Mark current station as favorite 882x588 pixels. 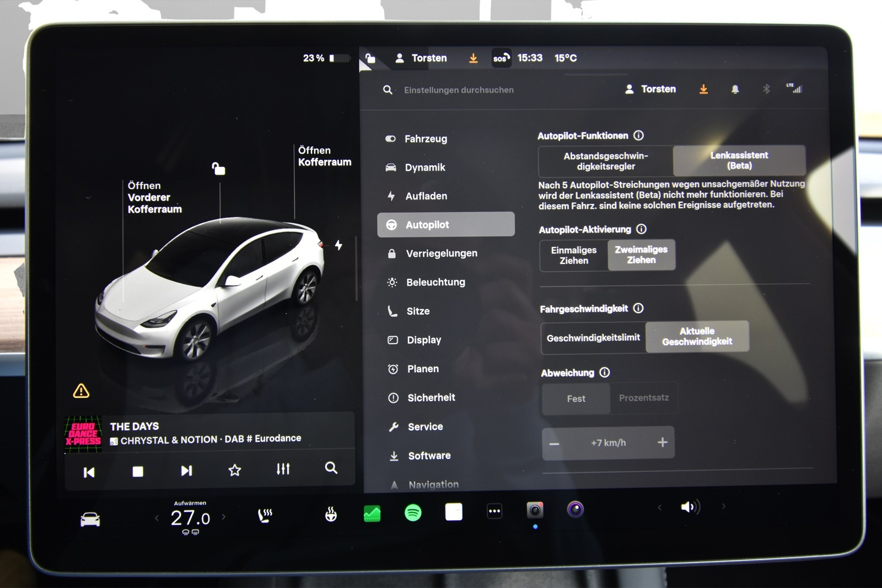click(235, 470)
